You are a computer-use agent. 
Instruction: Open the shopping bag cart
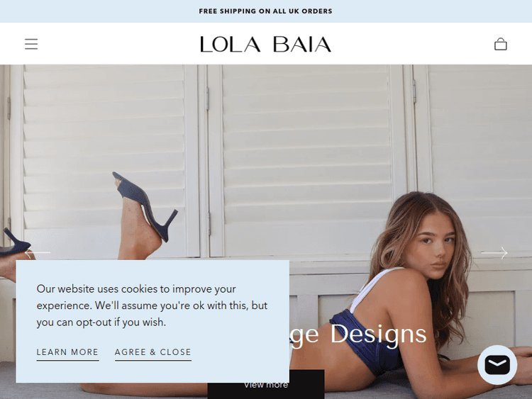point(501,44)
